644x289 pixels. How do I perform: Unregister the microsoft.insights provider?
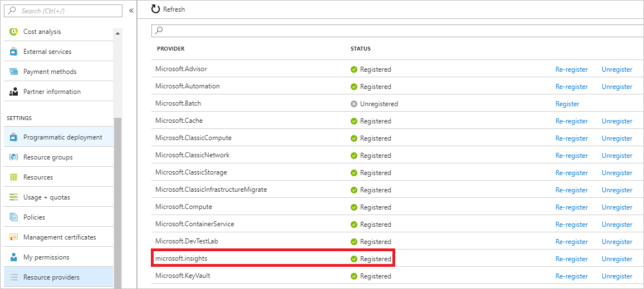point(617,259)
